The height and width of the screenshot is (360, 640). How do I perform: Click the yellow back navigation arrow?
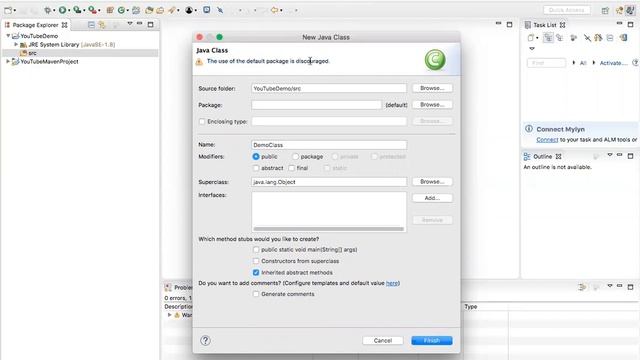pos(274,10)
